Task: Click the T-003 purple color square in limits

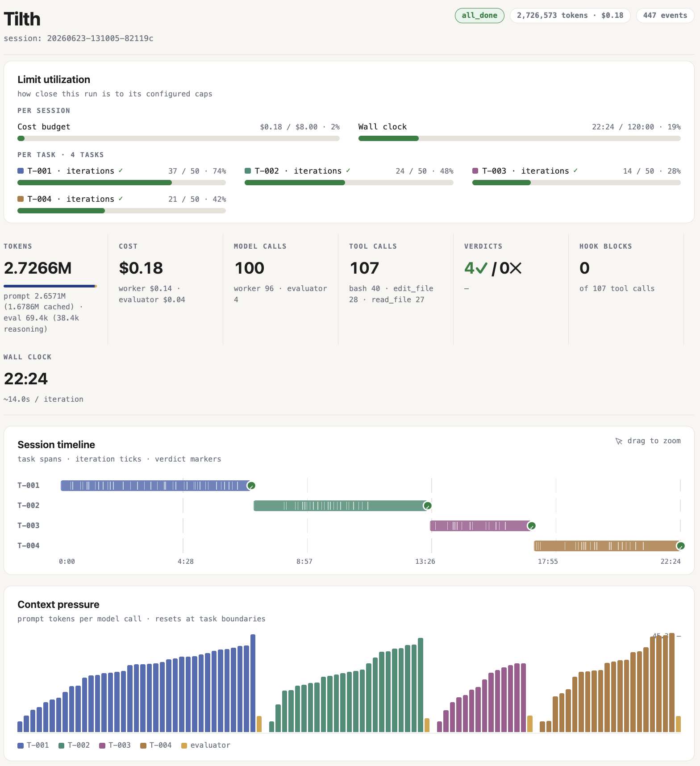Action: click(x=475, y=171)
